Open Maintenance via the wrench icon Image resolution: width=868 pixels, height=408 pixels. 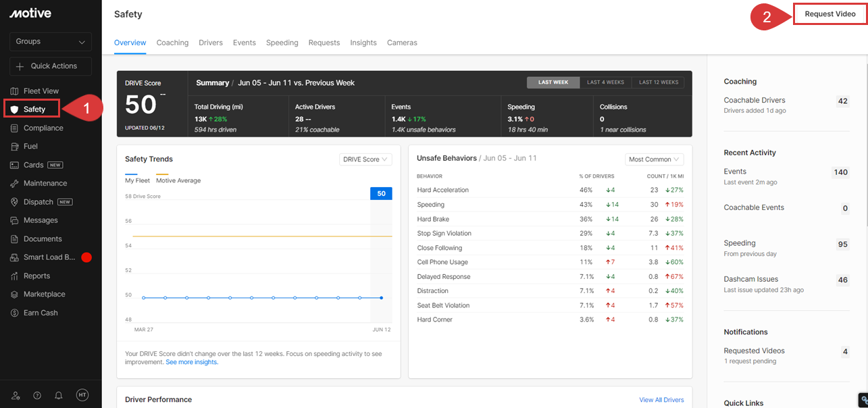coord(15,184)
